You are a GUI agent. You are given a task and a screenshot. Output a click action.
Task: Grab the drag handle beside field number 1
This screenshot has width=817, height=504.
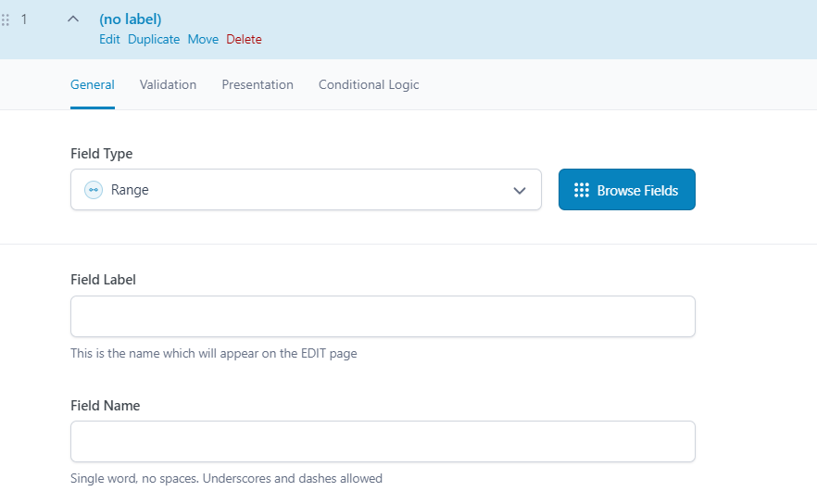pos(6,19)
